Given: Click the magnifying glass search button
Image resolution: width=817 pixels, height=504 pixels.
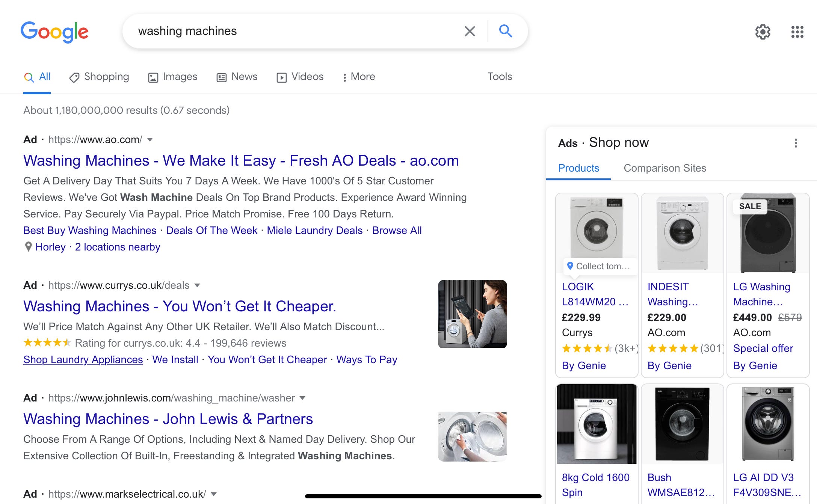Looking at the screenshot, I should click(506, 31).
